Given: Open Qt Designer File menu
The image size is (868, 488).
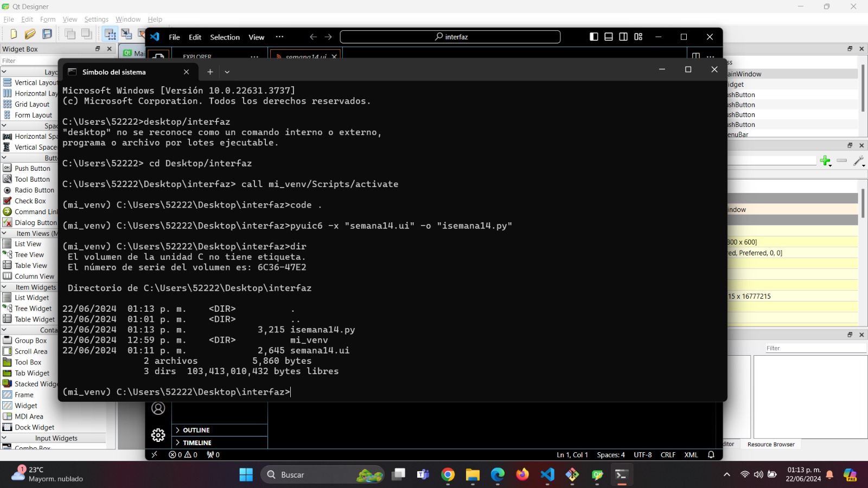Looking at the screenshot, I should click(x=9, y=19).
